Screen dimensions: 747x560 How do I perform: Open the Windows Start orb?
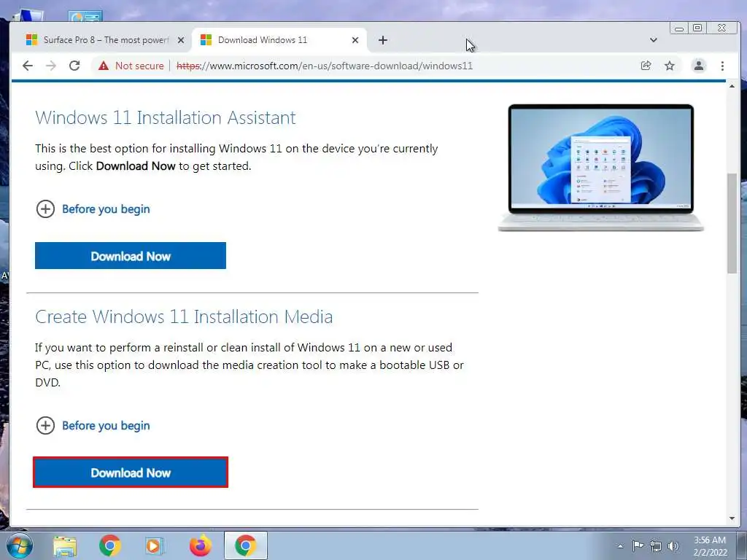click(x=20, y=545)
